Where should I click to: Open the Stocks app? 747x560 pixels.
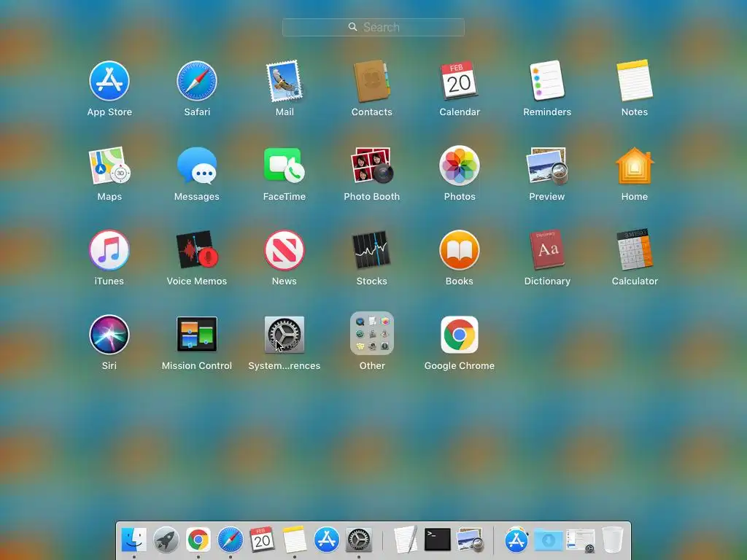coord(371,251)
